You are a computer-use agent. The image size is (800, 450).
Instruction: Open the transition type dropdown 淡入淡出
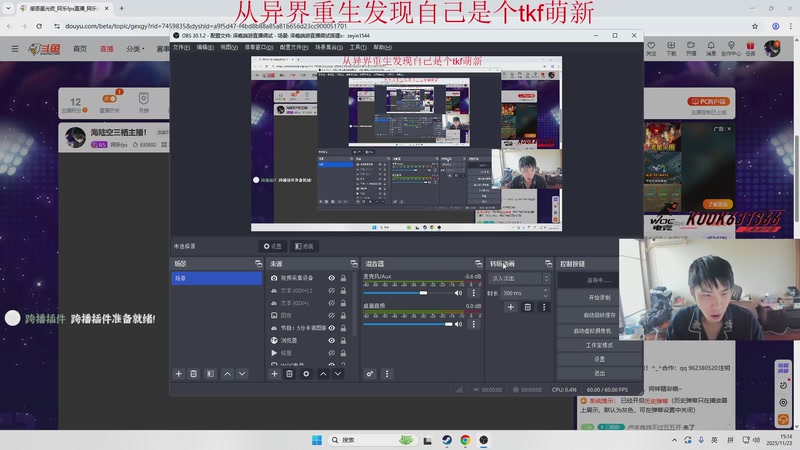518,279
